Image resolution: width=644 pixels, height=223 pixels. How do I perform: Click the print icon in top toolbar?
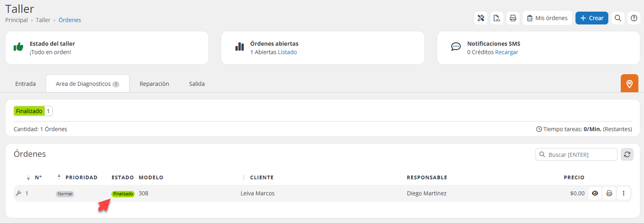(513, 18)
